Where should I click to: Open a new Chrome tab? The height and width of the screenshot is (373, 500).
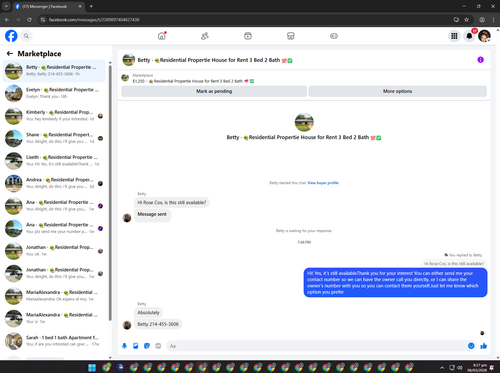click(91, 6)
